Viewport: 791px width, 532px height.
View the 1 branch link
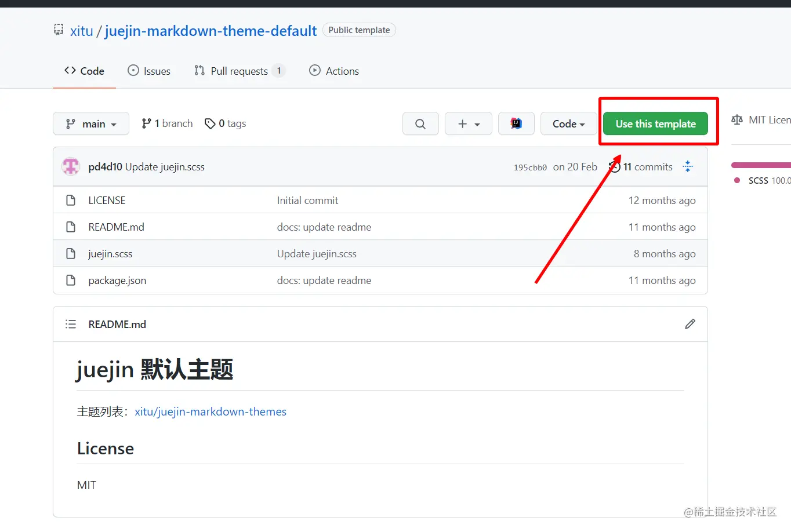(167, 123)
